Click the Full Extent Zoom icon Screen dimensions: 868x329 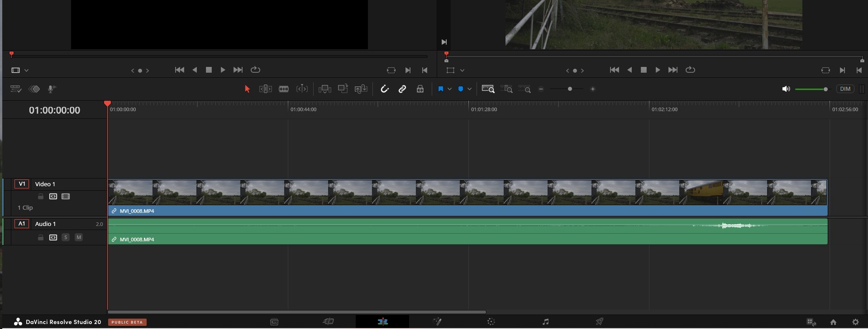pos(488,89)
